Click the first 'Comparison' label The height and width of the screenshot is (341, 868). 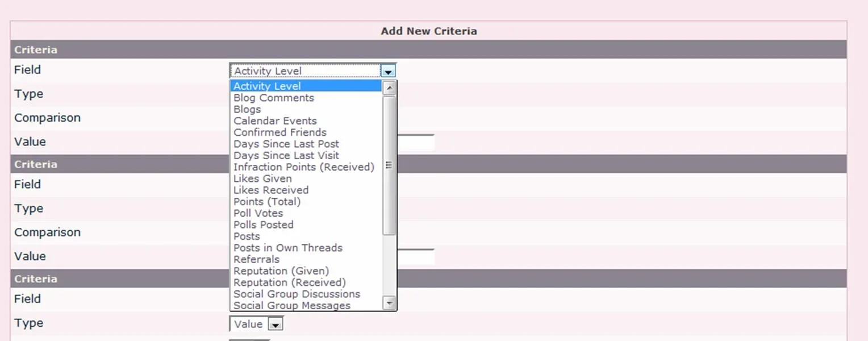click(47, 118)
